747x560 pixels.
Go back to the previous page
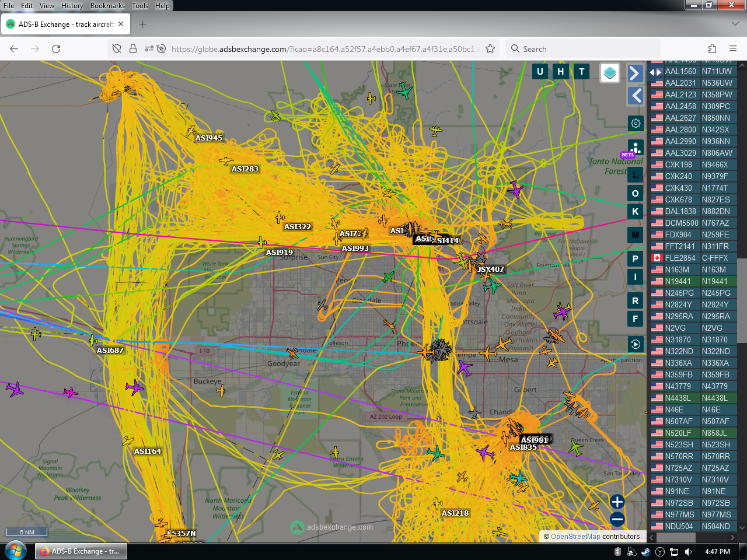(x=14, y=49)
